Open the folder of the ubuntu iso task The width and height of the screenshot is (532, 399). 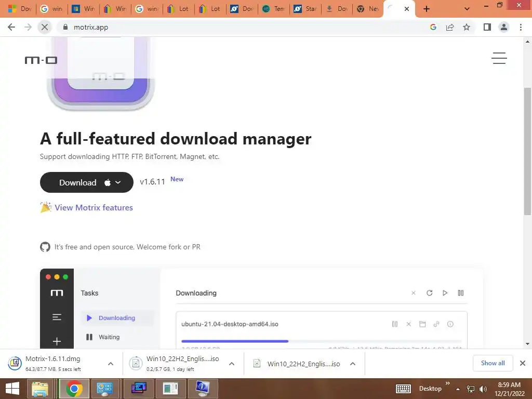click(x=422, y=324)
